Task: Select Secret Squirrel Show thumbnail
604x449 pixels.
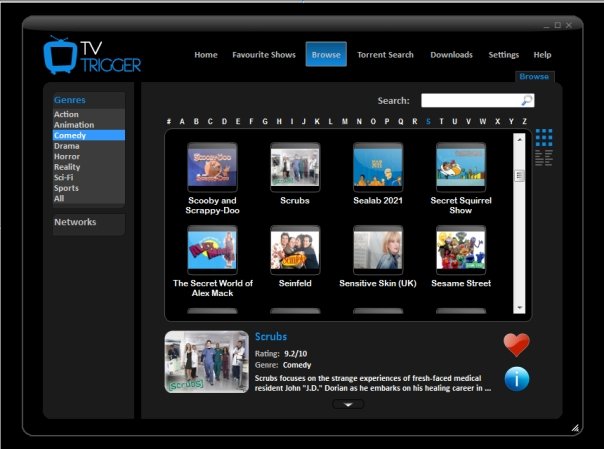Action: pyautogui.click(x=461, y=167)
